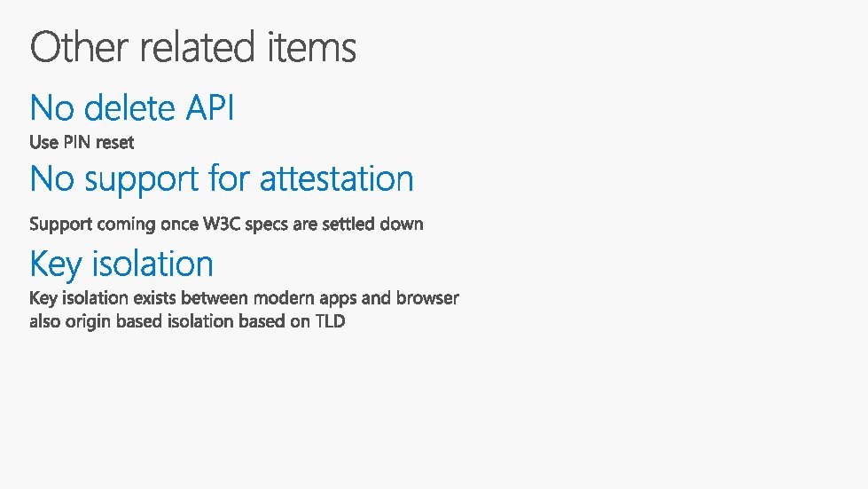Click the word 'delete' in the blue heading
This screenshot has width=868, height=489.
pos(129,108)
